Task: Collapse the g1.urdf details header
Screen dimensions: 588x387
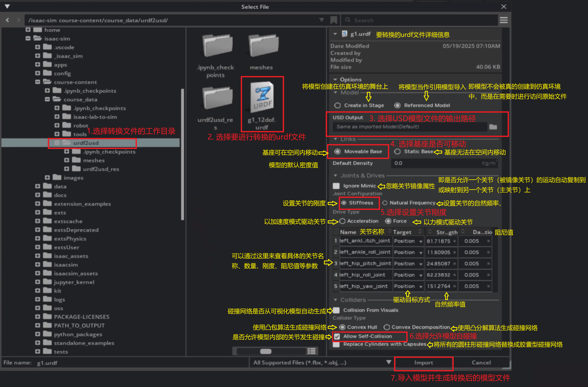Action: [x=335, y=34]
